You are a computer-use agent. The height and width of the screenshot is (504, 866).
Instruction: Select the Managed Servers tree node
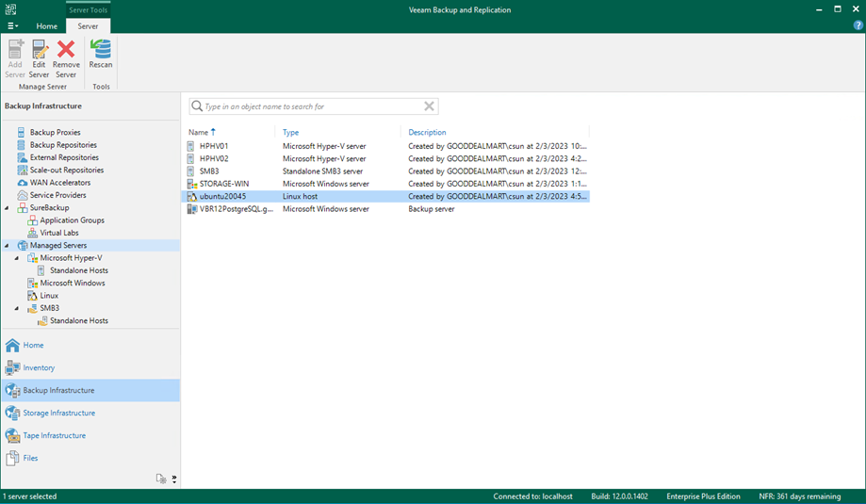(x=58, y=245)
